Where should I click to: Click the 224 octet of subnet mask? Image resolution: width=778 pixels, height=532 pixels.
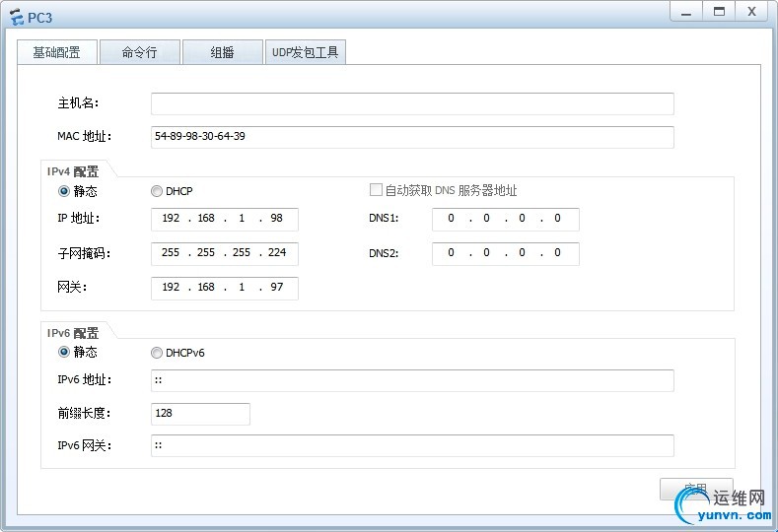tap(277, 252)
